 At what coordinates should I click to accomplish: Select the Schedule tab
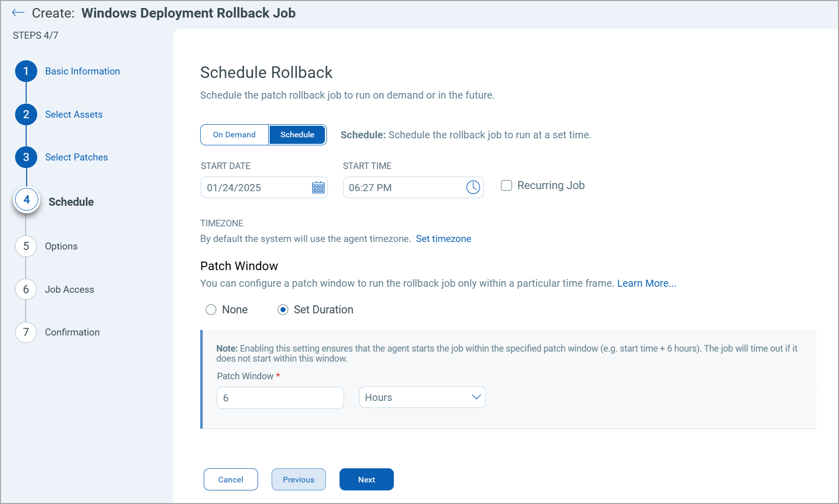point(297,134)
